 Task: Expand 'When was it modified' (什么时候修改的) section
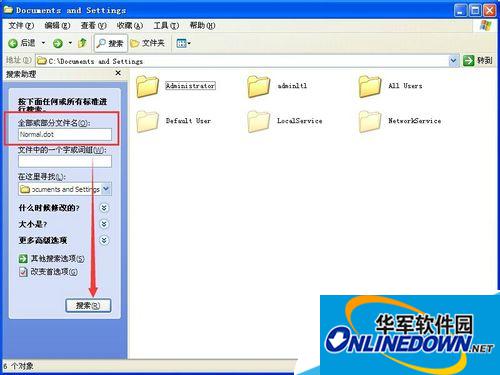click(104, 208)
